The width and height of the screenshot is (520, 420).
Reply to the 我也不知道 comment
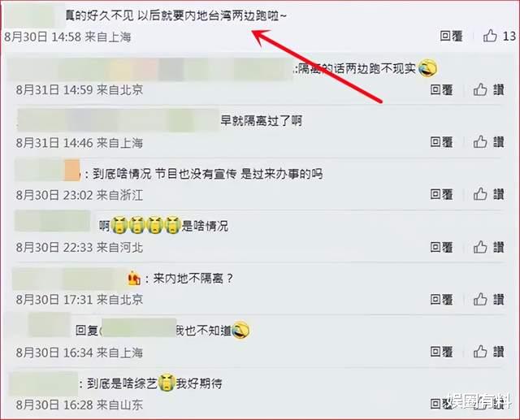click(441, 352)
